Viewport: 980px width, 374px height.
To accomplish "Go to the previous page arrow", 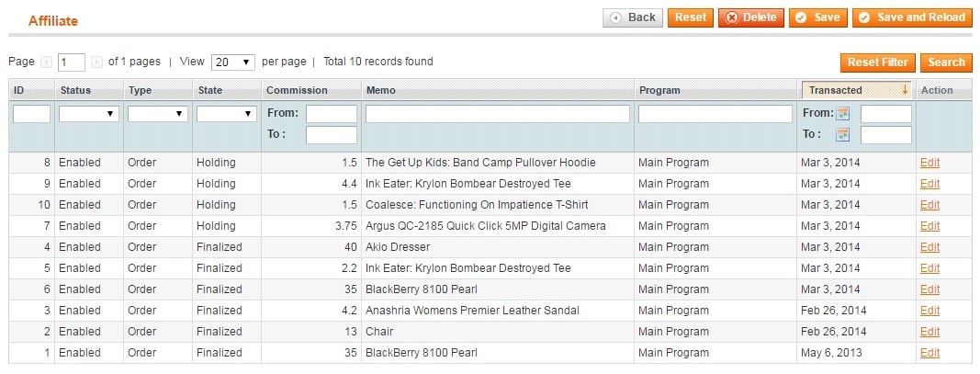I will [46, 62].
